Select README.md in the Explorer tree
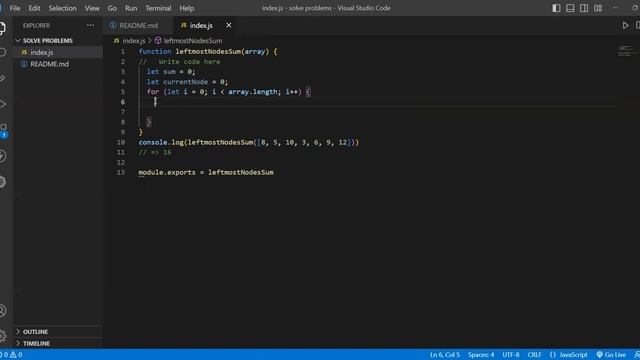 [x=58, y=64]
